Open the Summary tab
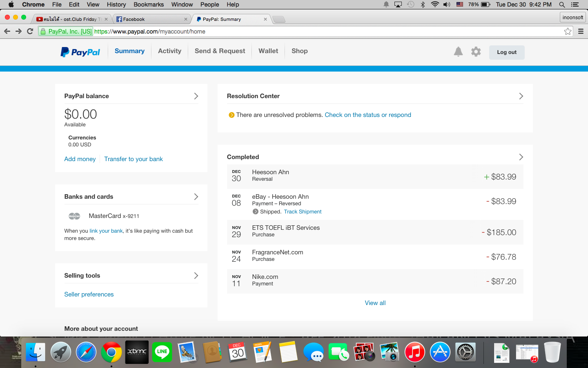The image size is (588, 368). (x=129, y=51)
